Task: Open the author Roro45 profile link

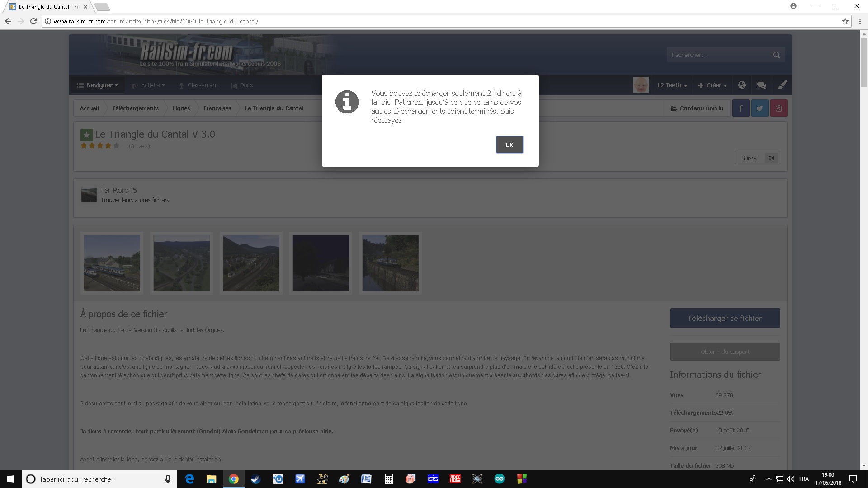Action: click(125, 190)
